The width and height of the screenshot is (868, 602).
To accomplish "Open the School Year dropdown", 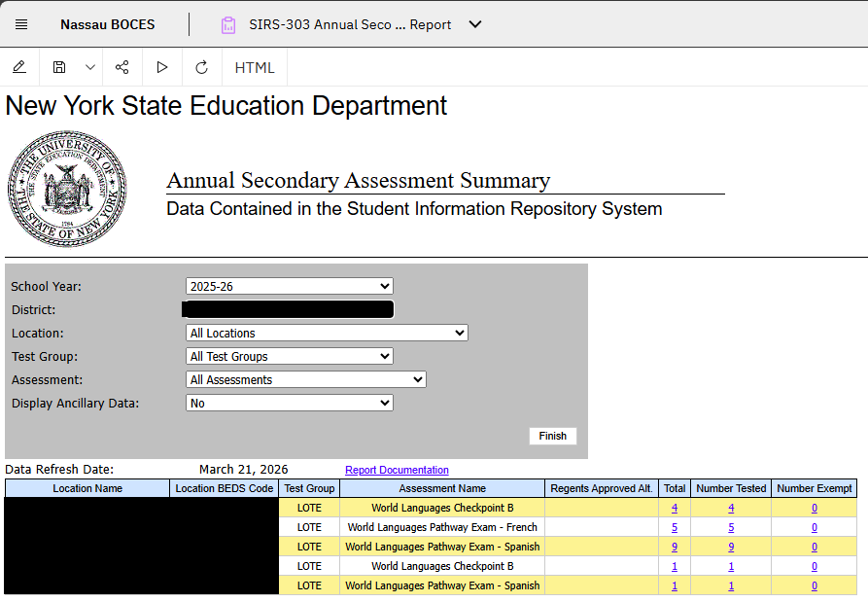I will click(x=290, y=286).
